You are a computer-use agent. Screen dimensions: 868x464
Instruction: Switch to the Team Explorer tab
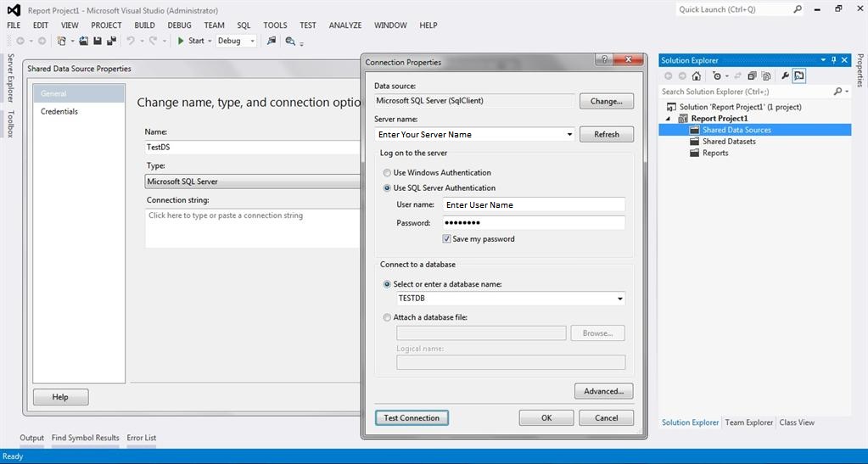coord(749,422)
